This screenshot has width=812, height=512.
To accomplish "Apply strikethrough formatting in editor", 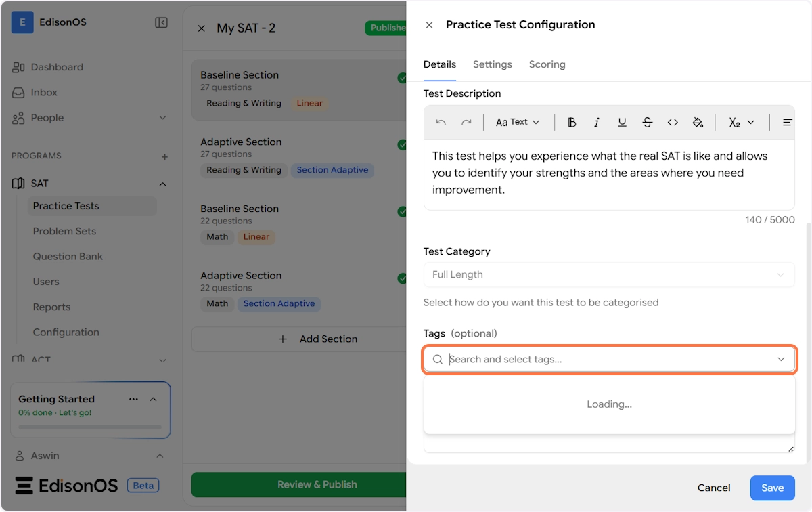I will pos(648,123).
